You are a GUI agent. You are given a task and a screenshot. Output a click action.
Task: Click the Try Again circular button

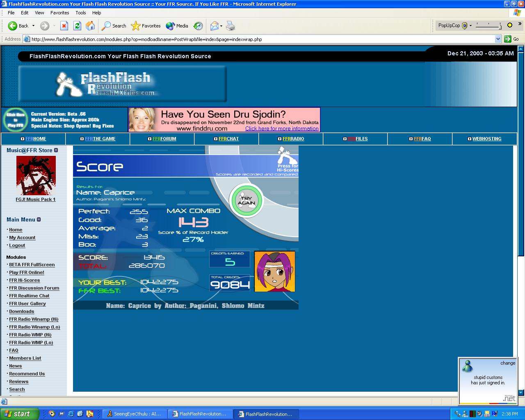pos(246,201)
